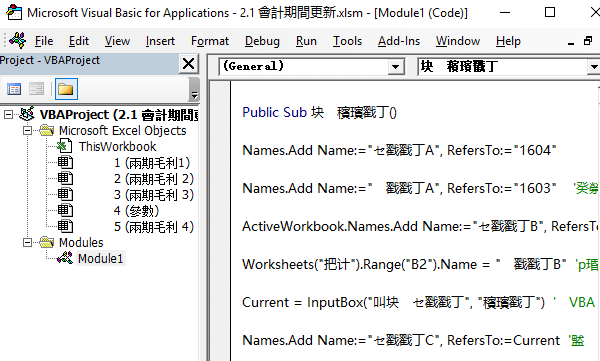Click the VBAProject project icon
This screenshot has width=600, height=361.
pyautogui.click(x=27, y=114)
